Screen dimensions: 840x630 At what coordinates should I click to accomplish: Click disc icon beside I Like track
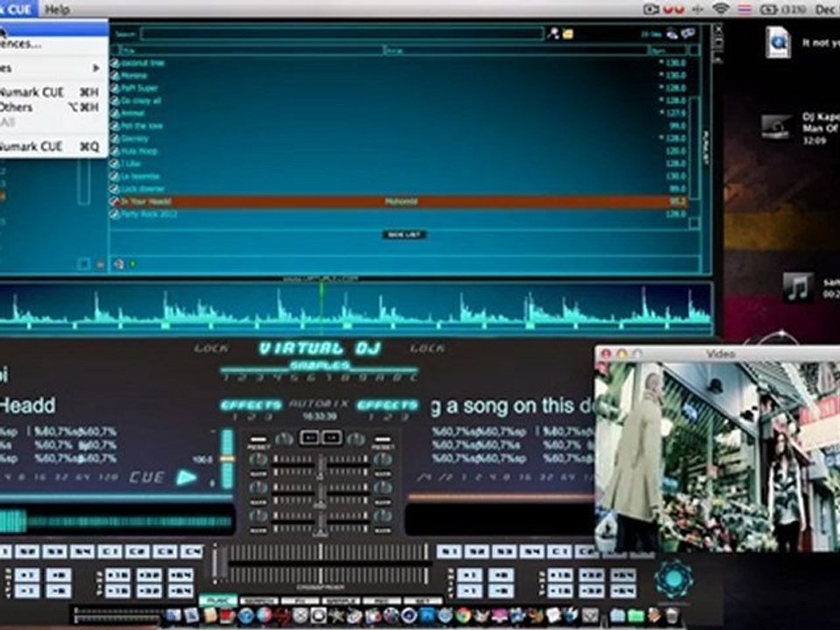pos(115,164)
